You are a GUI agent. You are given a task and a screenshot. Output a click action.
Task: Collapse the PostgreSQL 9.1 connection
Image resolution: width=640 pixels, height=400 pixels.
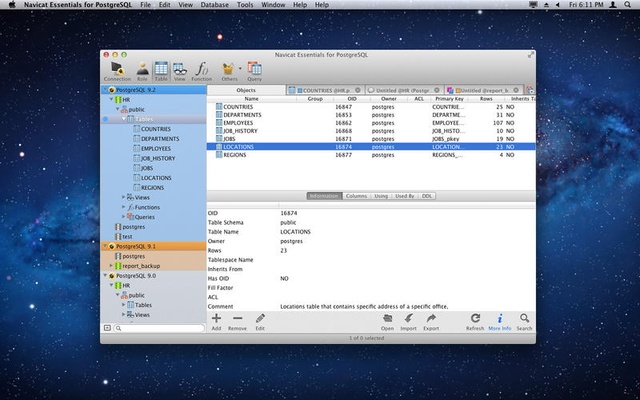(105, 246)
